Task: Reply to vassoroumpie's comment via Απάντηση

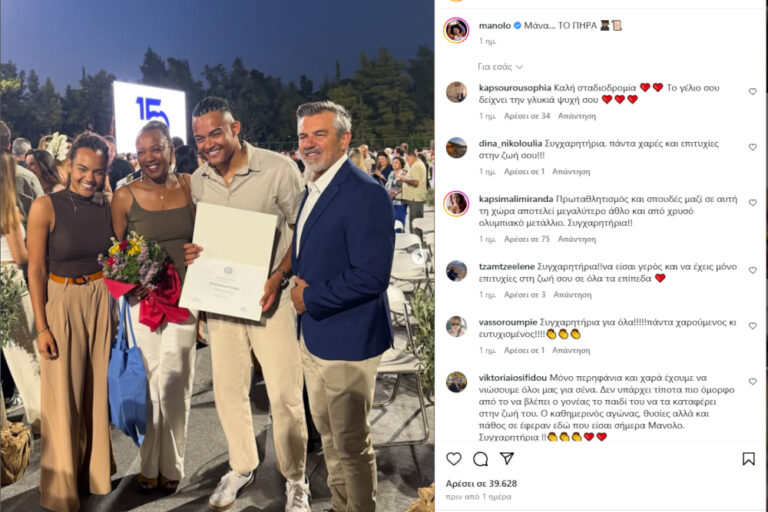Action: (x=571, y=350)
